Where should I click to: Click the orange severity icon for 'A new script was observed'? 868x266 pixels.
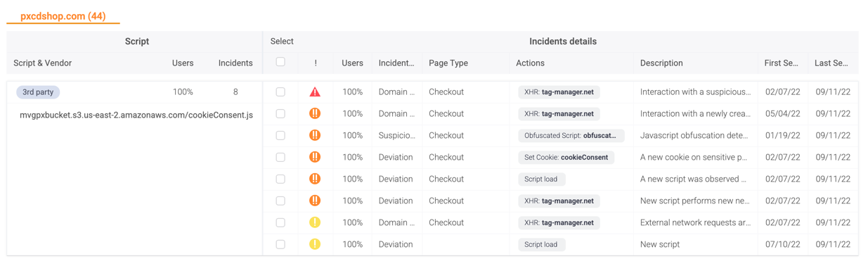[x=315, y=179]
